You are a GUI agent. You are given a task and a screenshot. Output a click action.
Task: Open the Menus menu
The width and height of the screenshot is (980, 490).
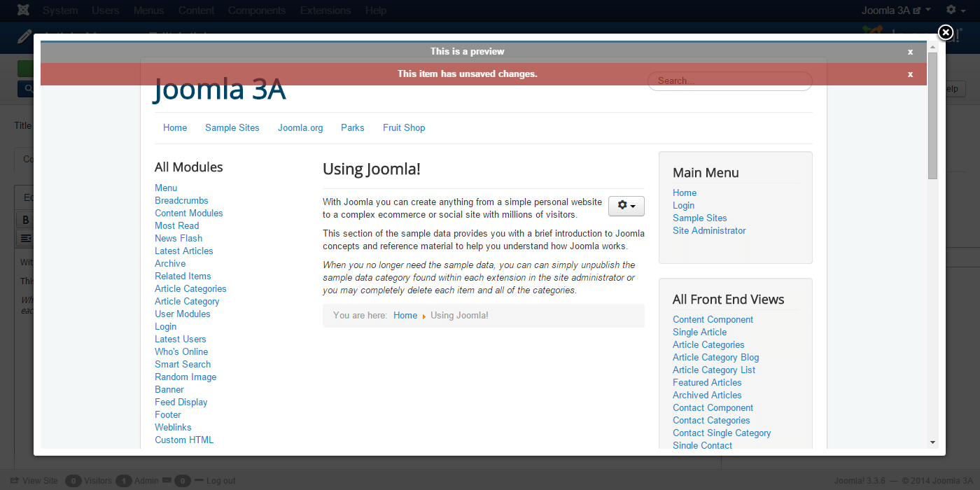point(148,10)
